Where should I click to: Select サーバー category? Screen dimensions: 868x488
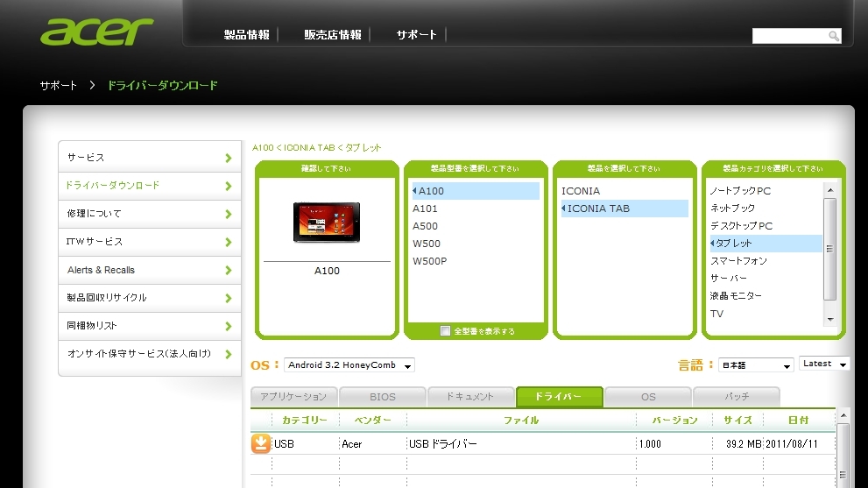[x=729, y=278]
